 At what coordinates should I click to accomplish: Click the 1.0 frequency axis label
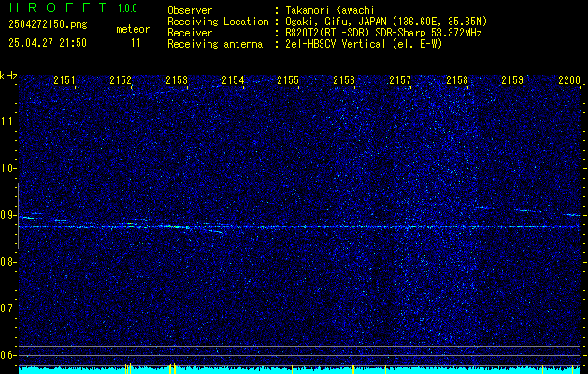pyautogui.click(x=7, y=169)
